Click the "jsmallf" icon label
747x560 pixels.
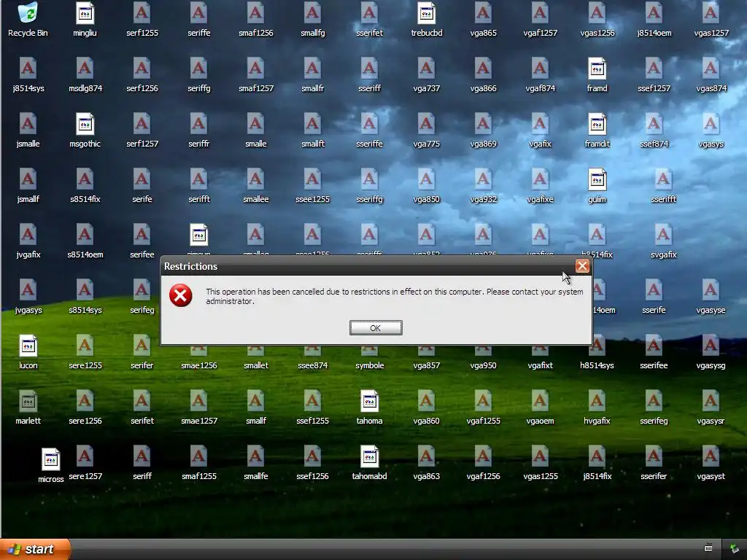tap(28, 199)
